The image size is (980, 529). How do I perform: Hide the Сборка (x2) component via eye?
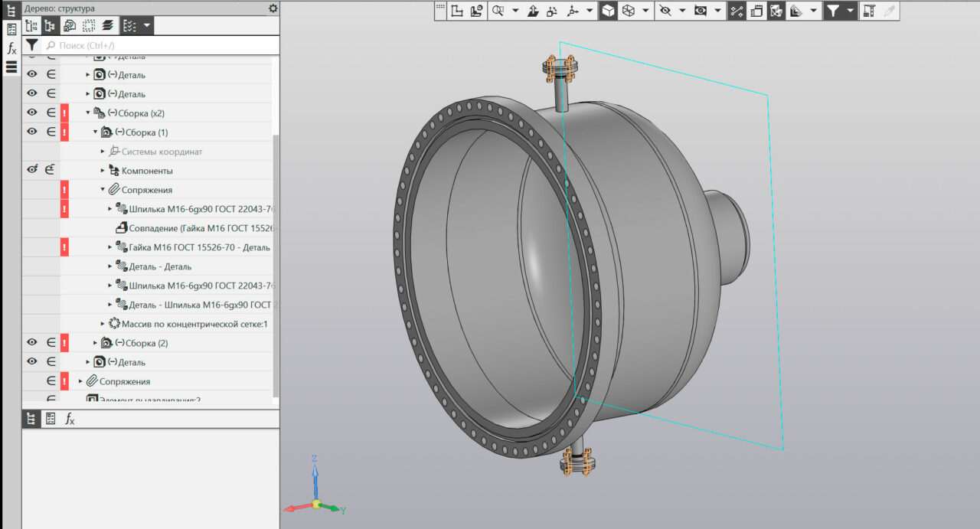point(32,113)
